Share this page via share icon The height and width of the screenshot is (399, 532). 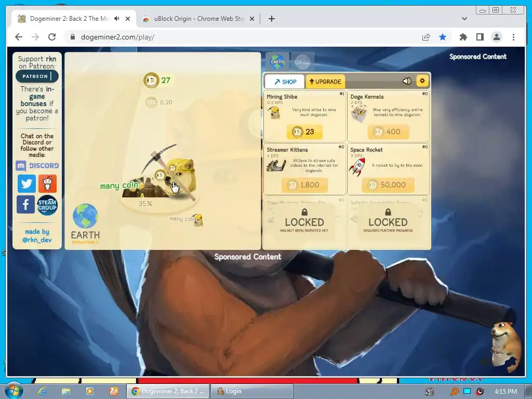click(x=426, y=37)
